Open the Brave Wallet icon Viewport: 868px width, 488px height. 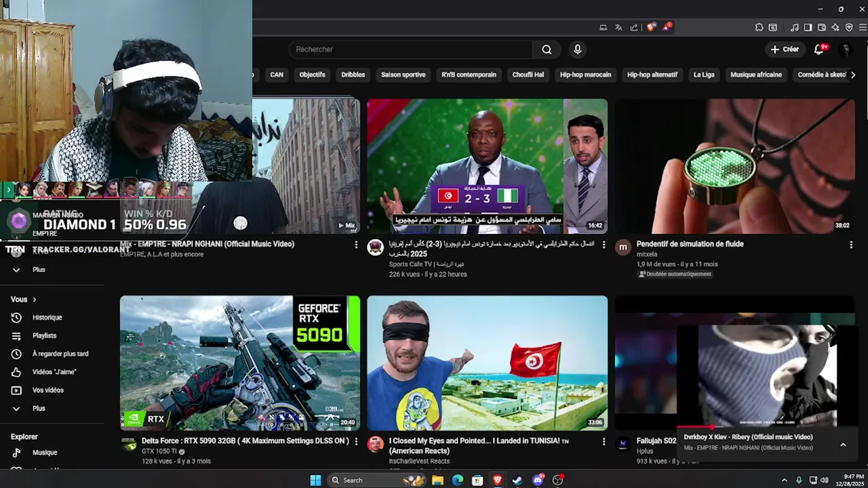(821, 28)
